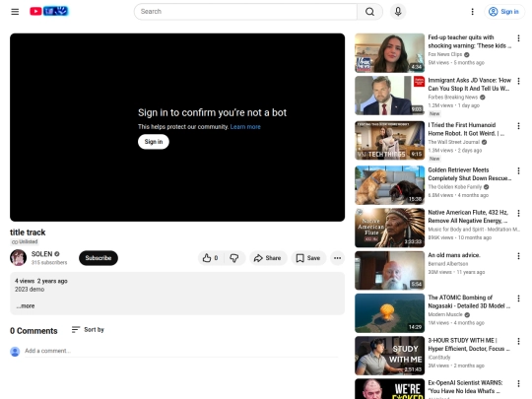This screenshot has height=399, width=532.
Task: Open ATOMIC Bombing of Nagasaki thumbnail
Action: [389, 313]
